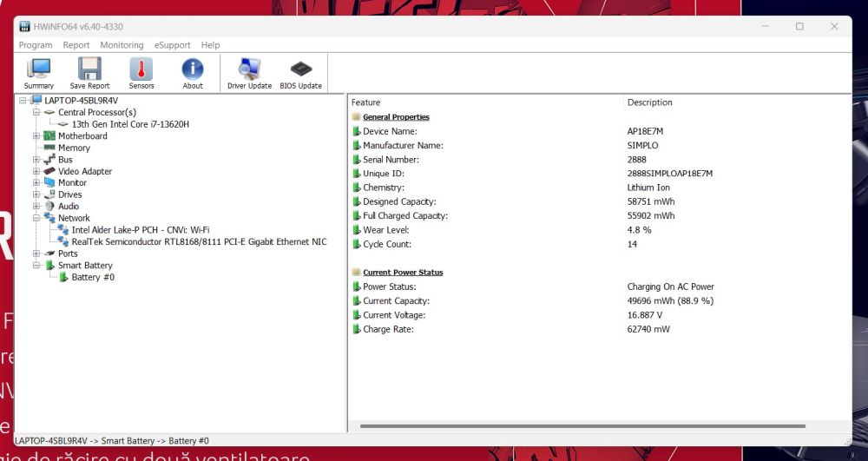Click the horizontal scrollbar in details pane
868x461 pixels.
coord(599,426)
